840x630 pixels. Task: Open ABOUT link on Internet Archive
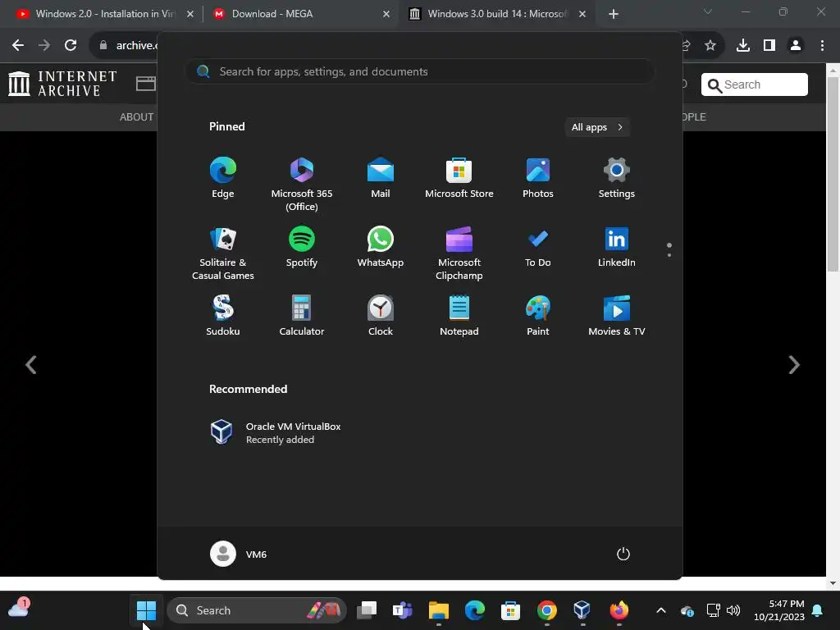136,116
